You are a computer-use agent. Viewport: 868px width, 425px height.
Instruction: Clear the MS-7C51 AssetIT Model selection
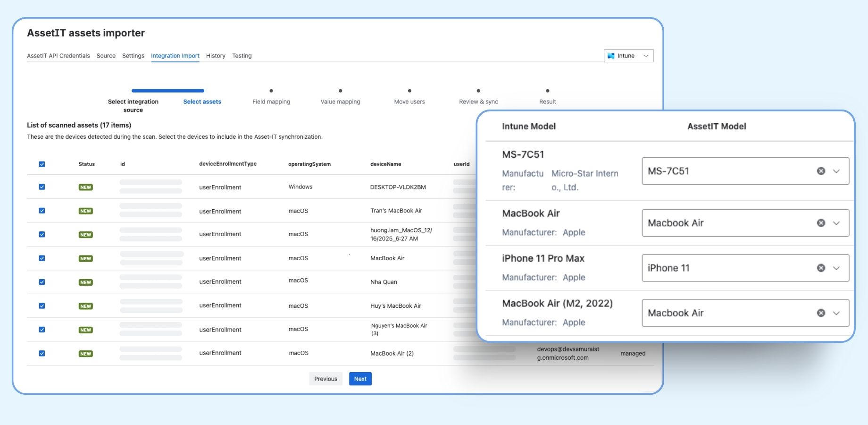point(821,171)
